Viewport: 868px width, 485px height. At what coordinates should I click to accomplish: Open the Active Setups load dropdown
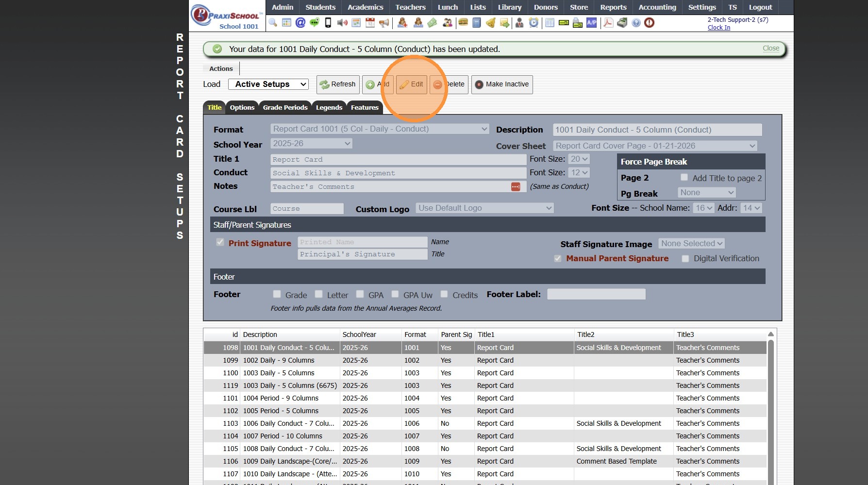[268, 84]
